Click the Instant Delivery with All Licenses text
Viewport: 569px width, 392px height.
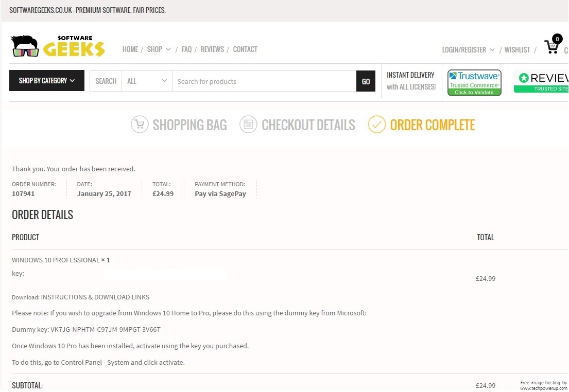[411, 81]
